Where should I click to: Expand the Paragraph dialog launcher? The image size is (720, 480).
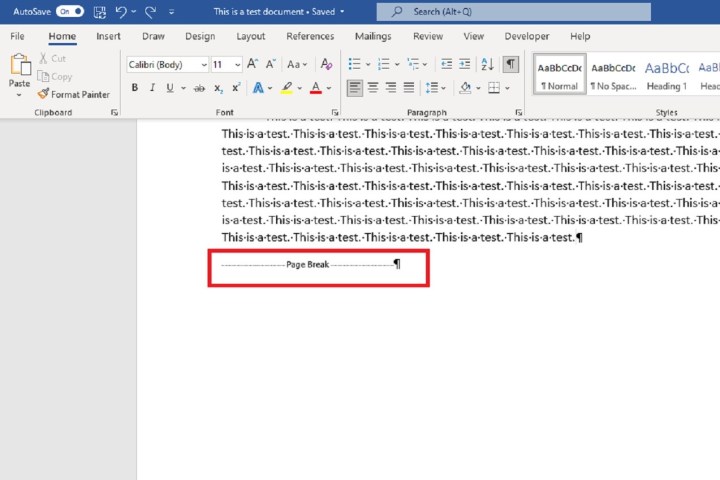[519, 113]
